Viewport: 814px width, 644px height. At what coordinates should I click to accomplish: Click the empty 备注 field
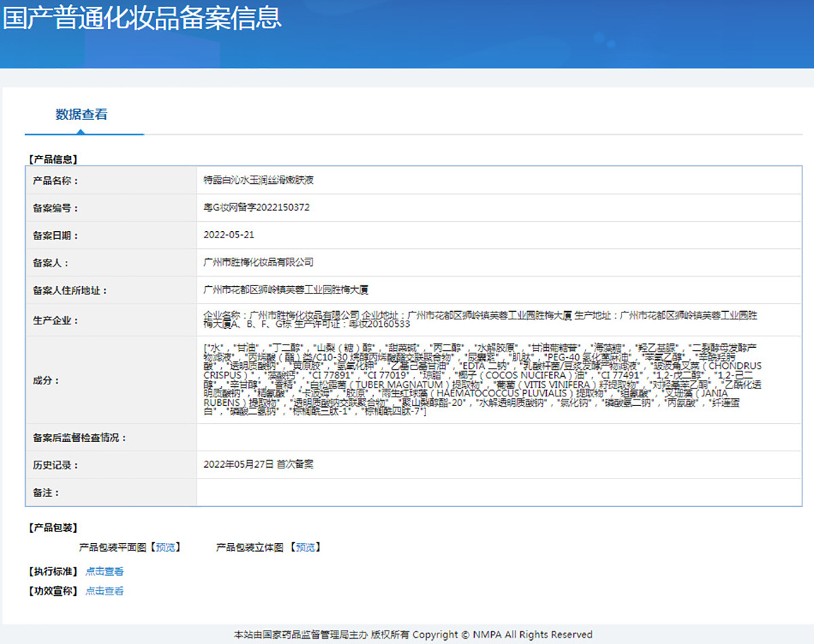(499, 492)
